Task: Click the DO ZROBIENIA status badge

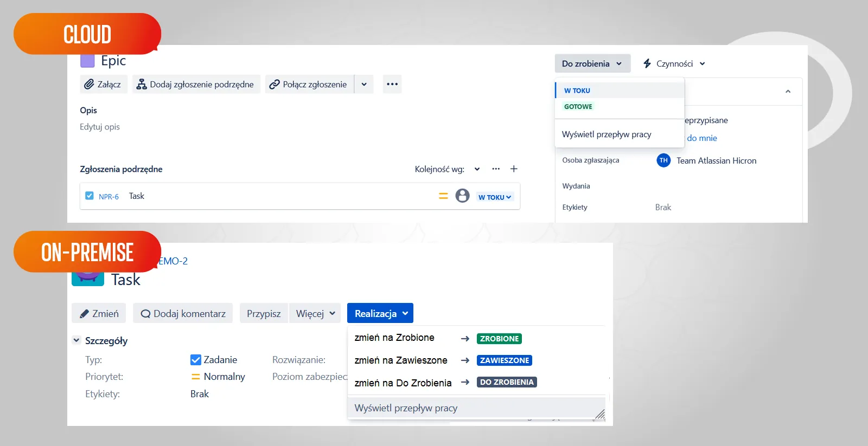Action: [x=507, y=382]
